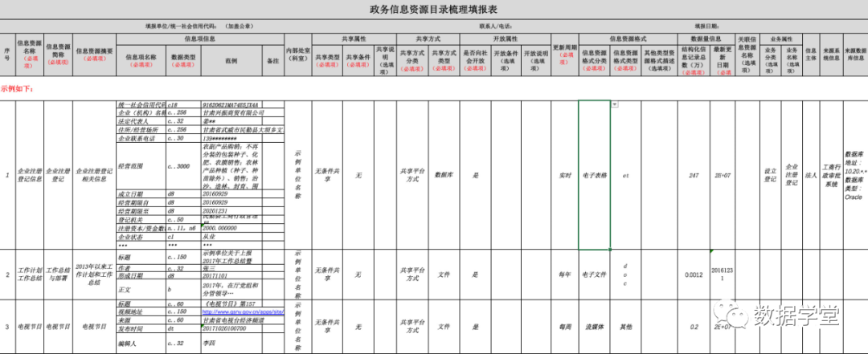Select the 数据量信息 header cell

pos(706,39)
